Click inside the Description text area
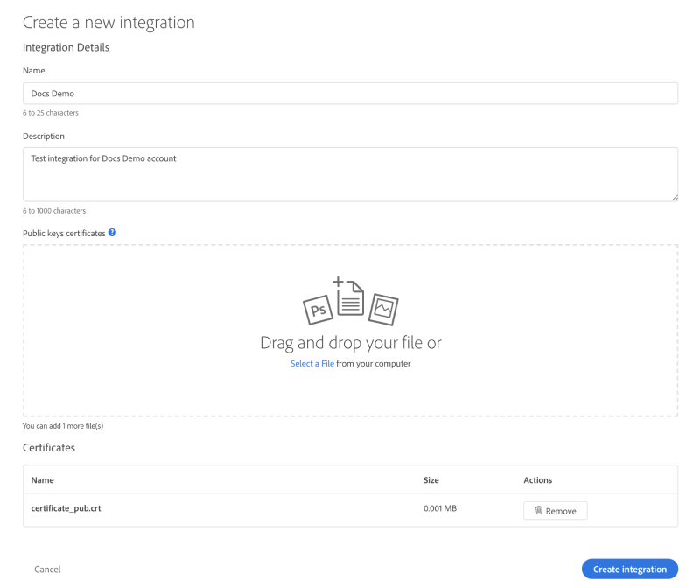 click(350, 173)
